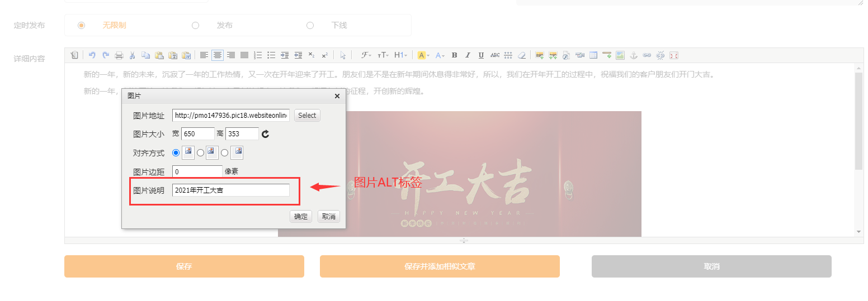Insert a horizontal rule
This screenshot has height=301, width=868.
[x=607, y=55]
